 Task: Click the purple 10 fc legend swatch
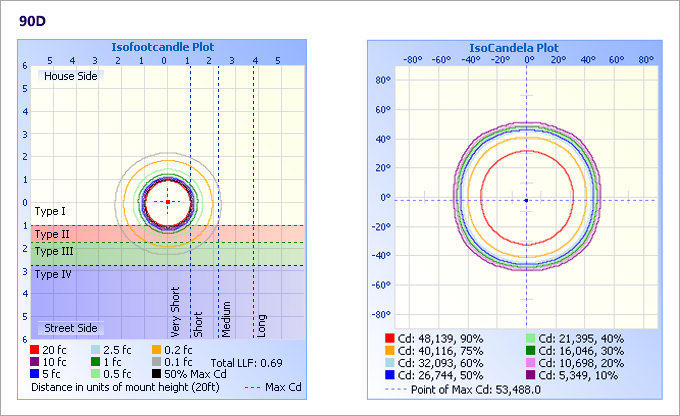(37, 361)
